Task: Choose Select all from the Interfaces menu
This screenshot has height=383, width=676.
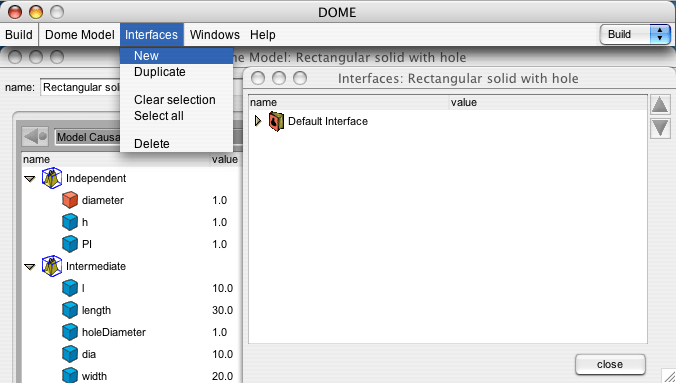Action: 177,116
